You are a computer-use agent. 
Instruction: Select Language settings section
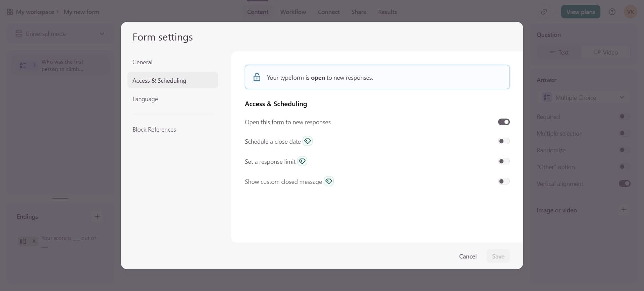coord(172,99)
